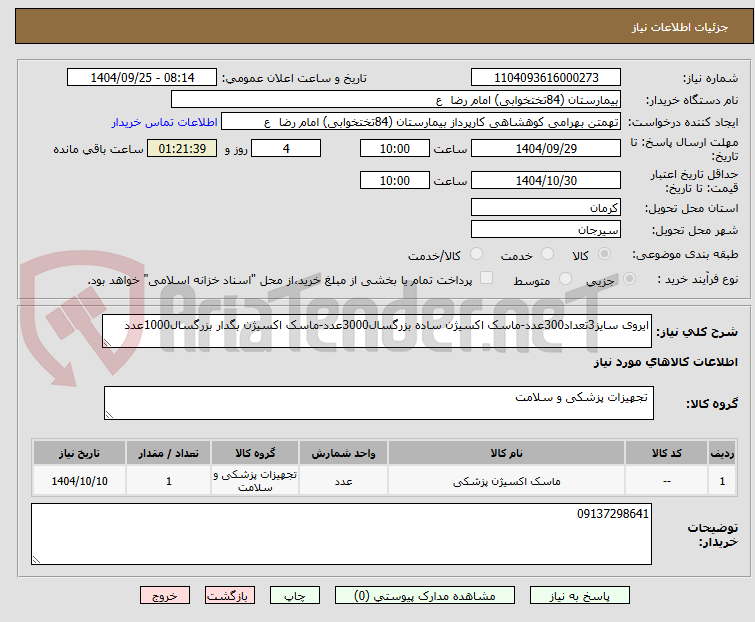
Task: Select the خدمت radio button
Action: [547, 254]
